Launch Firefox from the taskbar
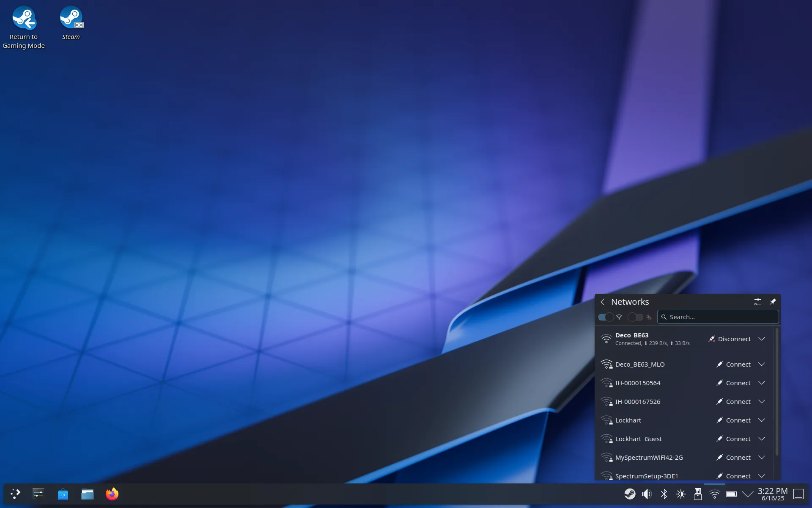 (x=112, y=494)
